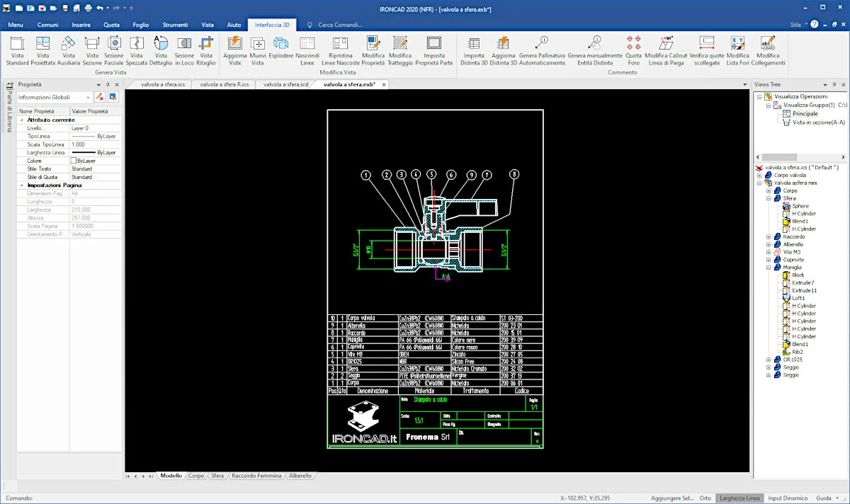Switch to the Raccordo Femmina sheet tab
The width and height of the screenshot is (850, 504).
coord(256,476)
